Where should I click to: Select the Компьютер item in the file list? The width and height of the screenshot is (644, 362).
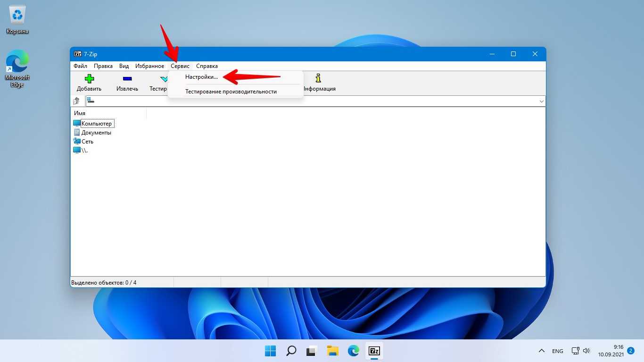pyautogui.click(x=96, y=124)
